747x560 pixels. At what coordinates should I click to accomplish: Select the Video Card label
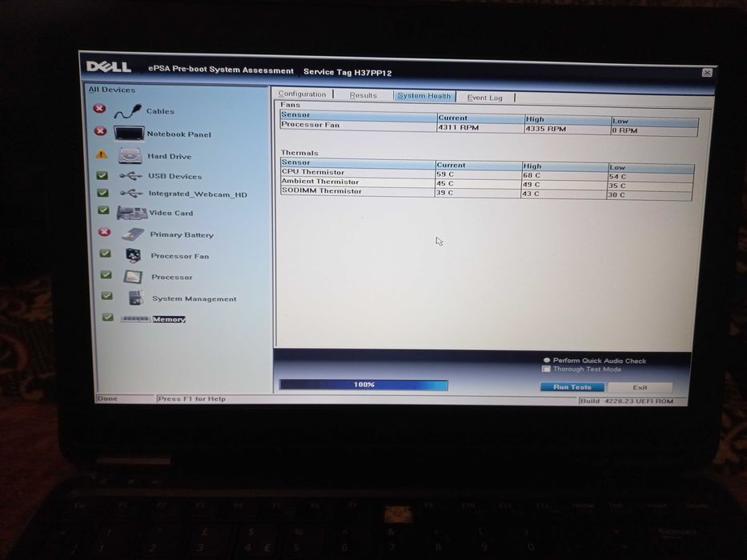[171, 213]
